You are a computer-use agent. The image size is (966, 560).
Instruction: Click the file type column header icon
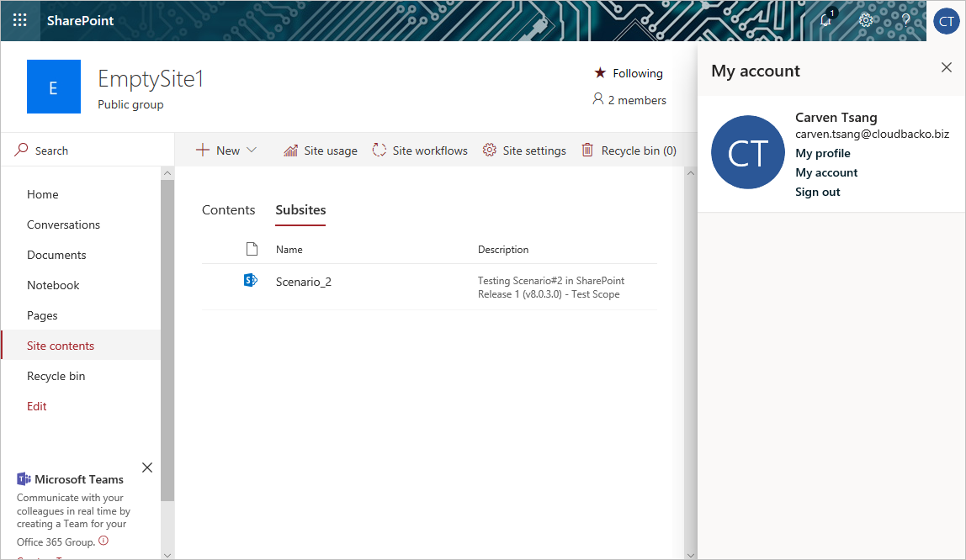point(252,249)
